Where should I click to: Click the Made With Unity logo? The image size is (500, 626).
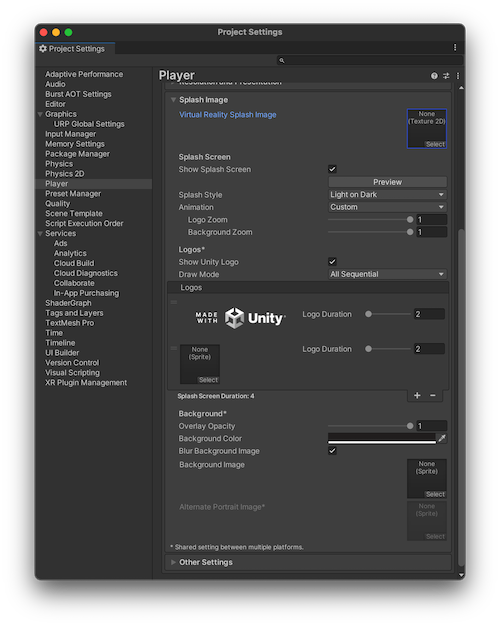pyautogui.click(x=240, y=318)
